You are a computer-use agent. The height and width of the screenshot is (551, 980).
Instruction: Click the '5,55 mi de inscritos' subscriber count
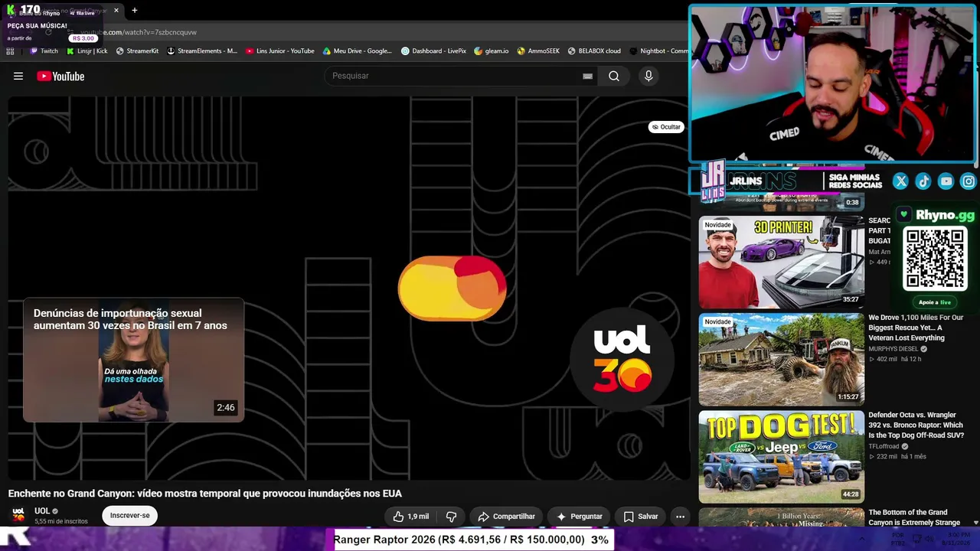click(x=61, y=522)
